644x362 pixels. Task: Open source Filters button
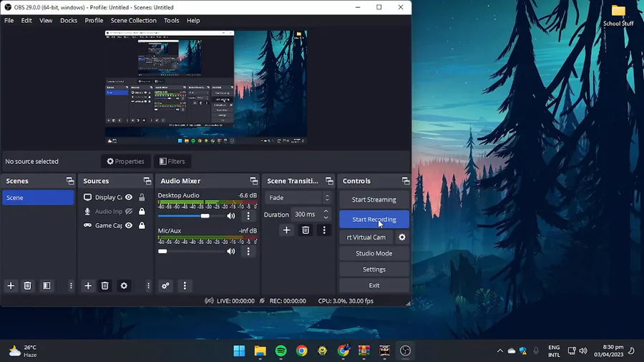[x=172, y=161]
